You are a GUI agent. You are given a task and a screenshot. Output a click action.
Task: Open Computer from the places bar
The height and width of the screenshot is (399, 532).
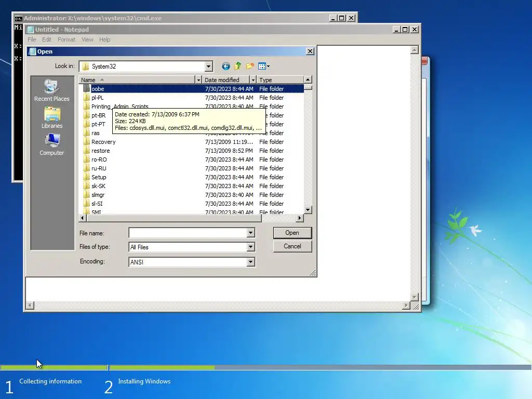coord(52,145)
